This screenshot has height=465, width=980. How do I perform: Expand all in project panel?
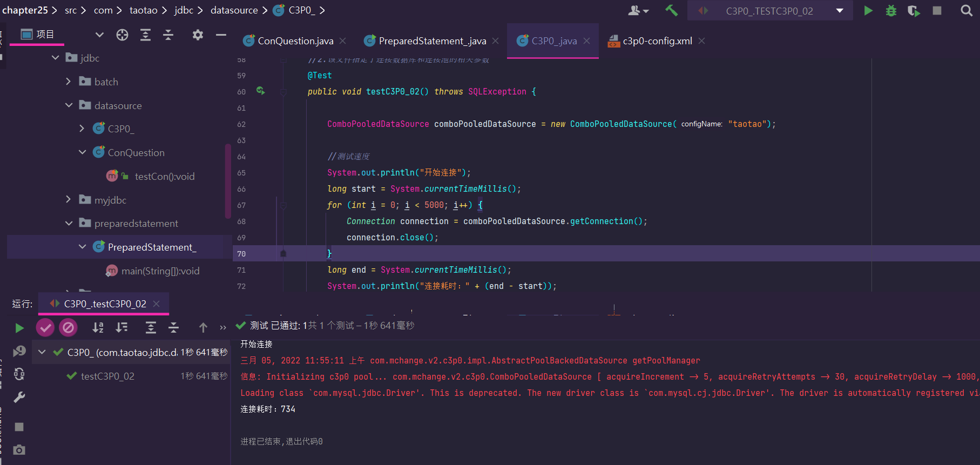pos(145,35)
